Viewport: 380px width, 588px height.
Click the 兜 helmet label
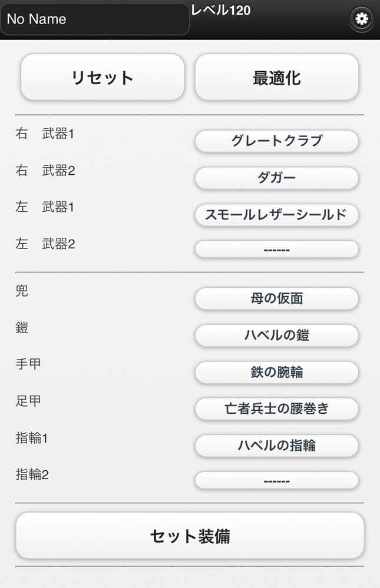click(x=22, y=291)
